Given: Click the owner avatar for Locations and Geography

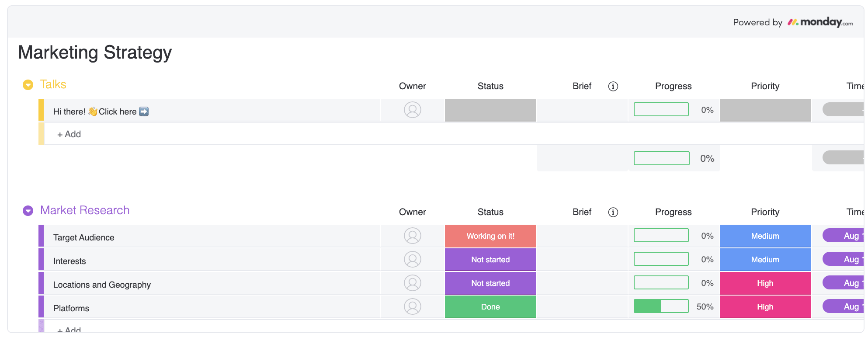Looking at the screenshot, I should point(412,283).
